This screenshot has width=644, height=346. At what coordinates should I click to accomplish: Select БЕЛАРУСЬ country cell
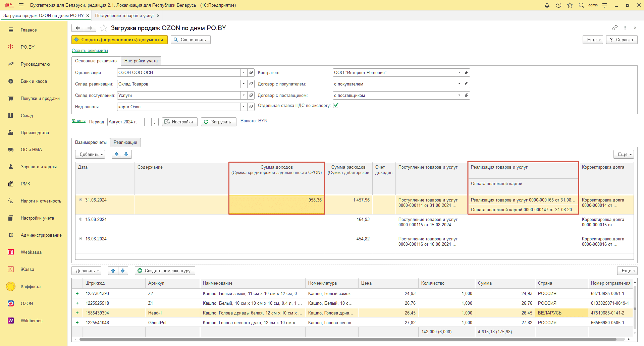coord(561,313)
